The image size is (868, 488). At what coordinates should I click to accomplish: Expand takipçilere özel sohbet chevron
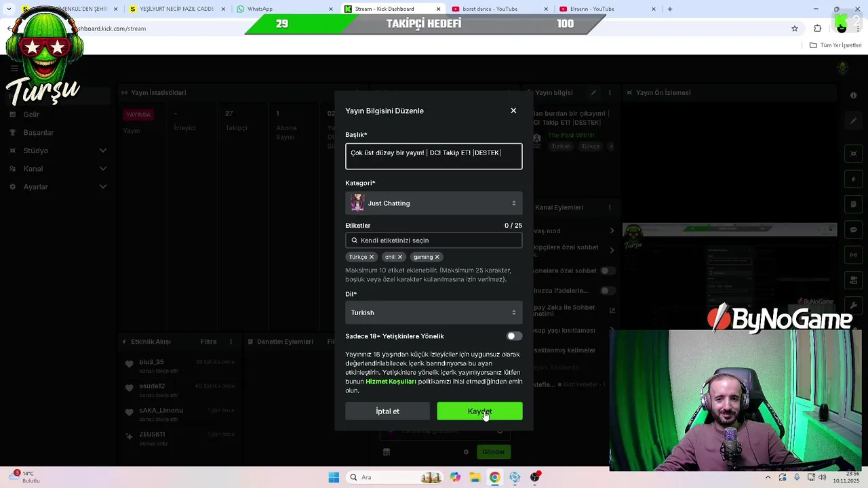click(x=612, y=250)
